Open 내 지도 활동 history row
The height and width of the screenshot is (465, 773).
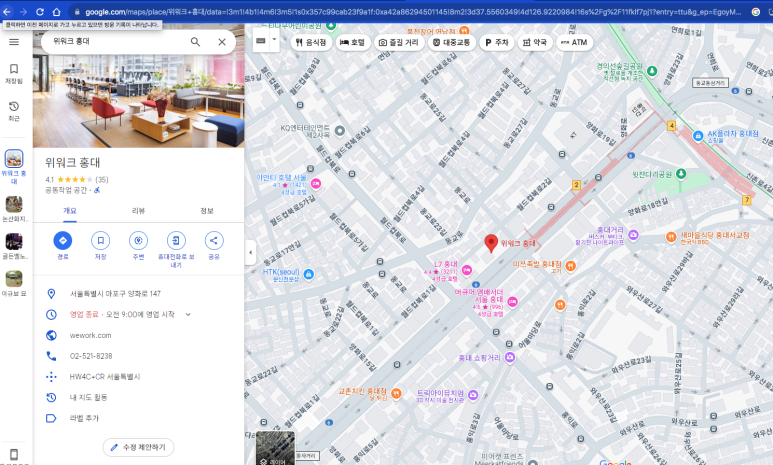[139, 397]
